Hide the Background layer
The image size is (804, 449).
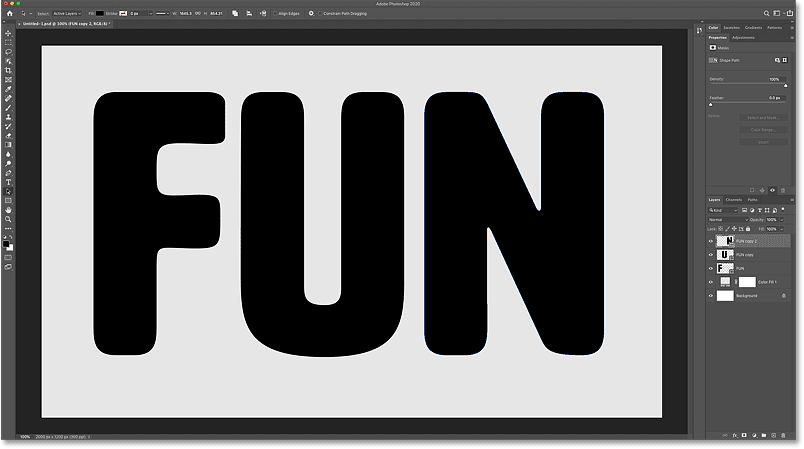pyautogui.click(x=711, y=296)
